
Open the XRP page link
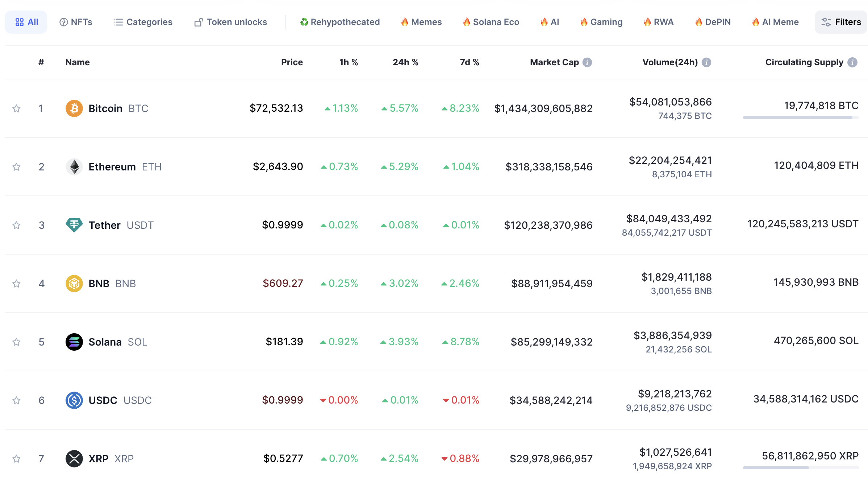[x=111, y=459]
